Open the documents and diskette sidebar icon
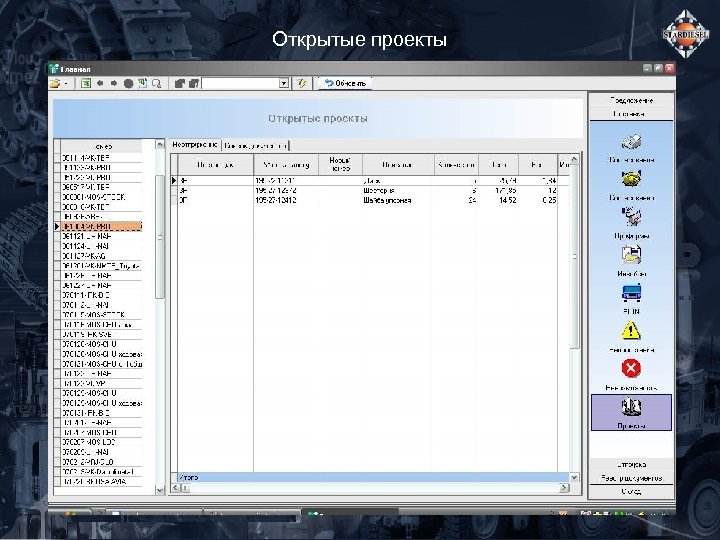This screenshot has height=540, width=720. coord(631,255)
